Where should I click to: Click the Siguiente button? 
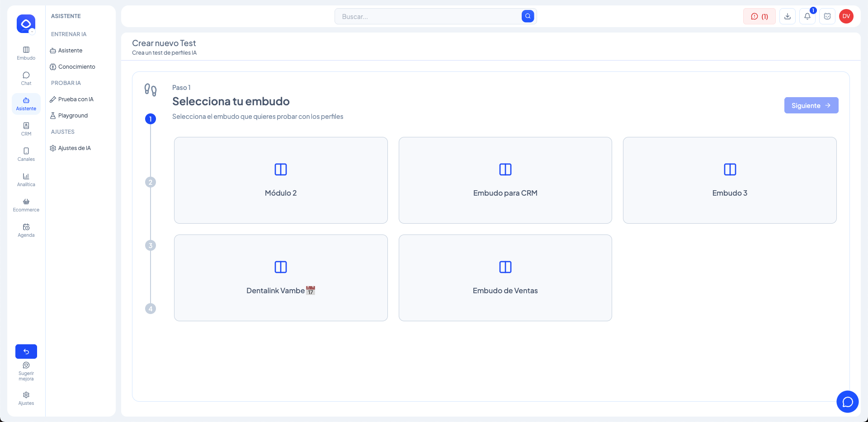[x=811, y=105]
